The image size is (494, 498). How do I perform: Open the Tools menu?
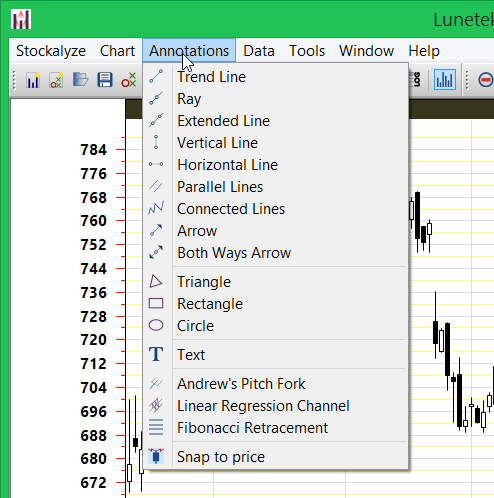(307, 51)
